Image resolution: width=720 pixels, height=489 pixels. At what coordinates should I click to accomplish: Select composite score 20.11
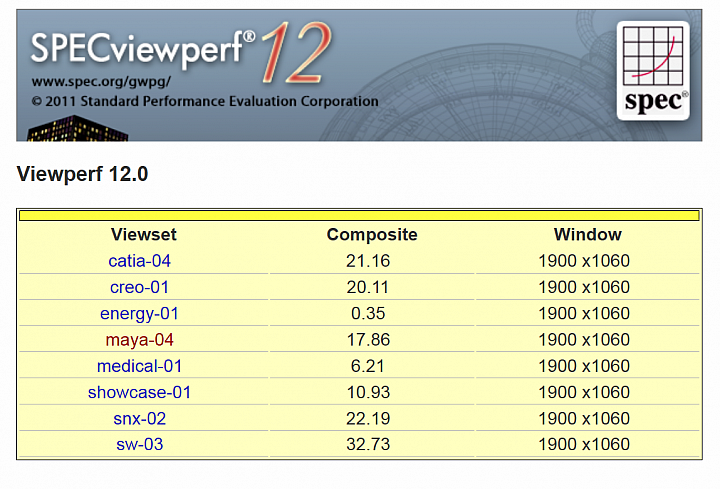coord(368,287)
